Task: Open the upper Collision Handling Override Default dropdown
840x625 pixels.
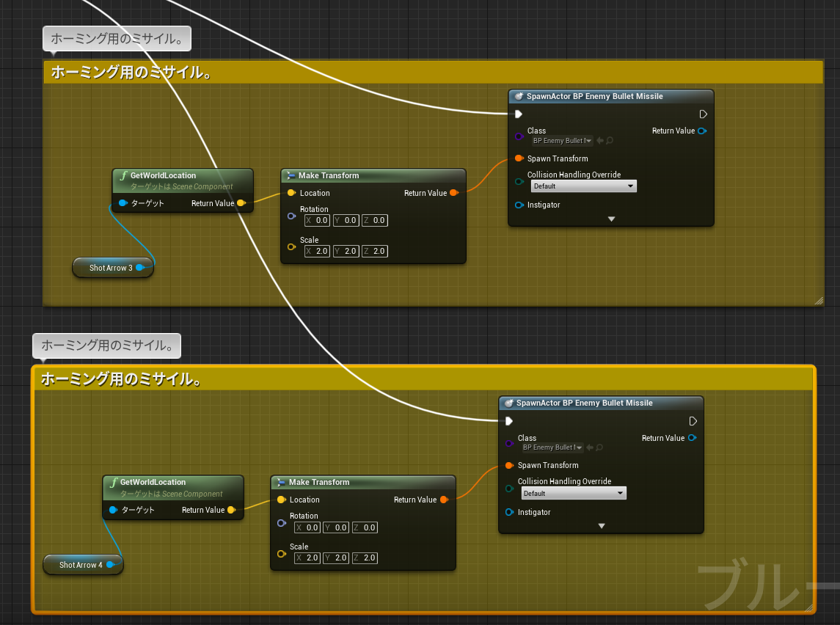Action: [583, 186]
